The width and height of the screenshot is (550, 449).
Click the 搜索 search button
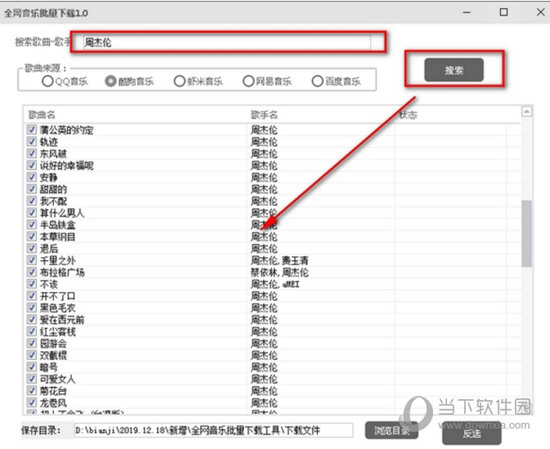(x=454, y=70)
